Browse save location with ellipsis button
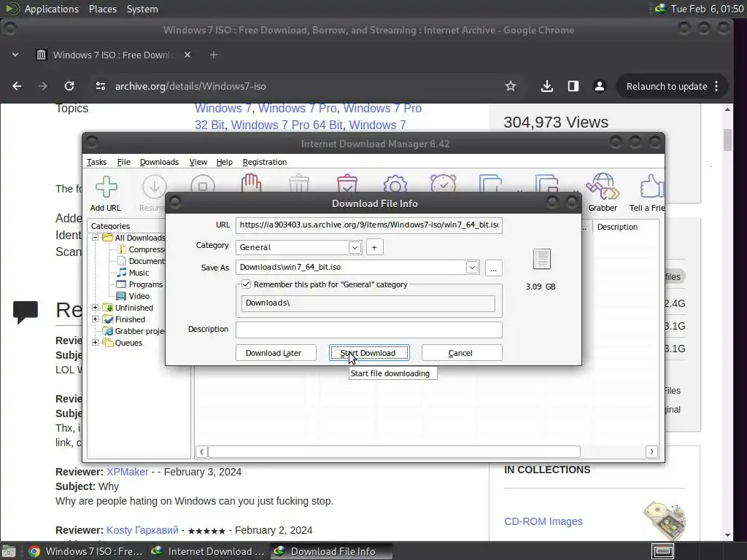This screenshot has height=560, width=747. click(x=494, y=268)
